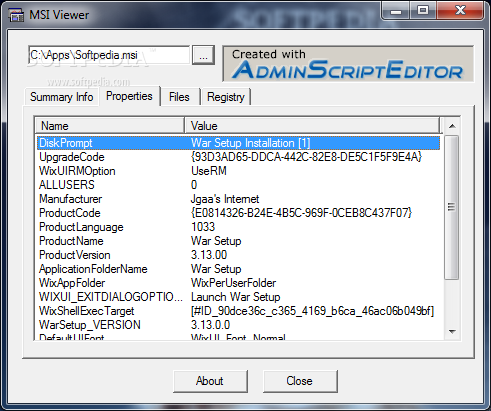
Task: Sort by the Name column header
Action: (x=110, y=126)
